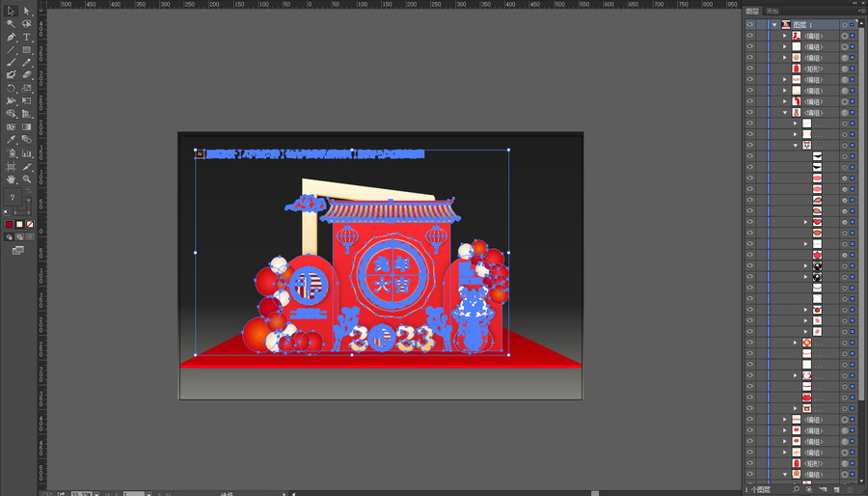The width and height of the screenshot is (868, 496).
Task: Select the Rotate tool
Action: click(x=11, y=89)
